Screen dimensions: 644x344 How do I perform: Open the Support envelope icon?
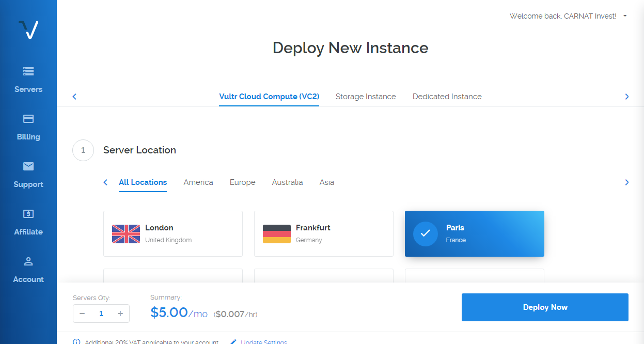(x=28, y=166)
